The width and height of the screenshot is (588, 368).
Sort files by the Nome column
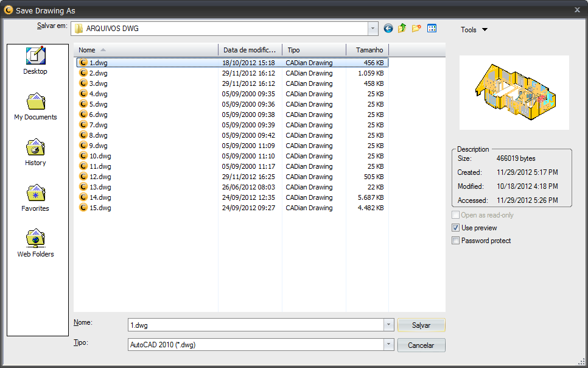146,50
